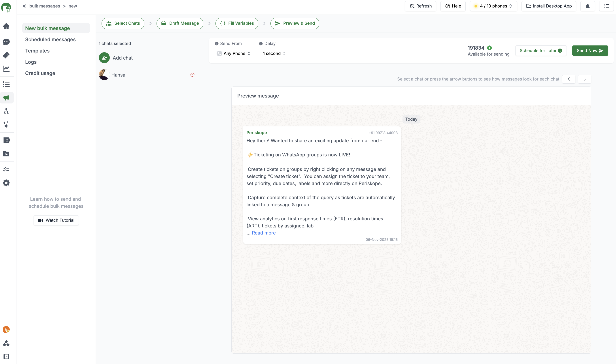Open the tickets icon in sidebar
Image resolution: width=616 pixels, height=364 pixels.
[6, 55]
